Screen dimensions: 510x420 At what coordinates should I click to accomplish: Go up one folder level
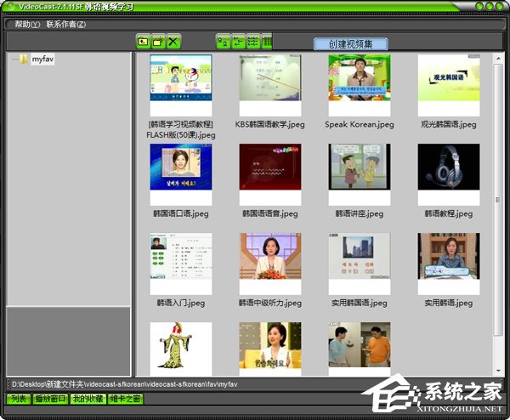(x=143, y=42)
